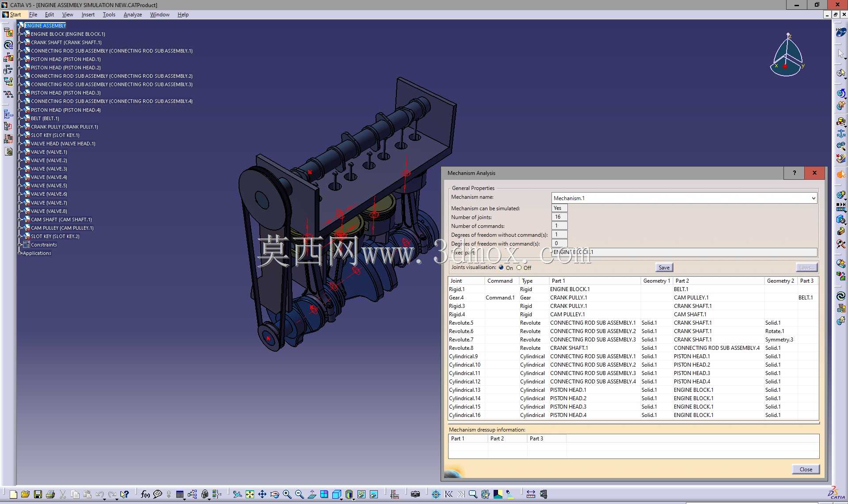Click the top icon in the left toolbar
The height and width of the screenshot is (504, 848).
pyautogui.click(x=8, y=32)
